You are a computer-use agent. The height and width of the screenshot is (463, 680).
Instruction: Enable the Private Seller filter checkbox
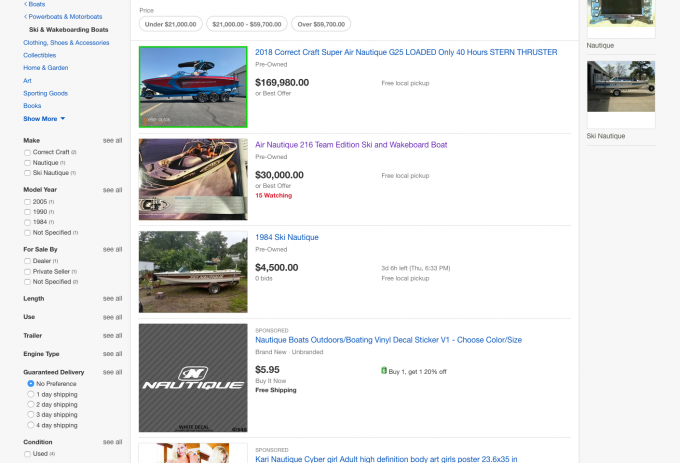28,271
